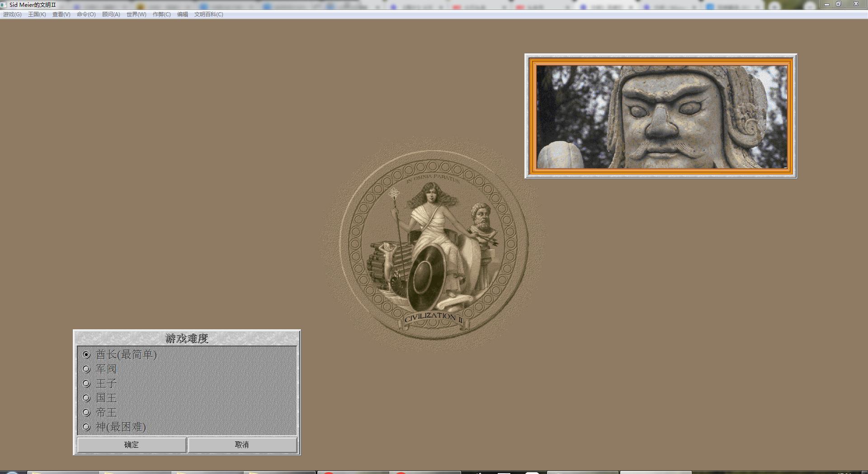Choose the 帝王 difficulty level
This screenshot has width=868, height=474.
(x=87, y=412)
